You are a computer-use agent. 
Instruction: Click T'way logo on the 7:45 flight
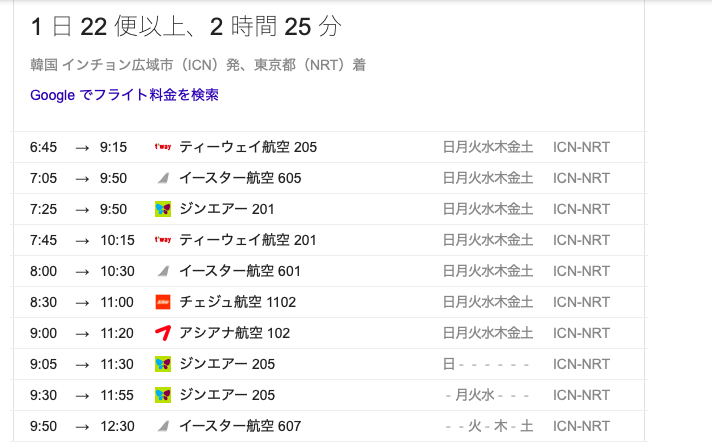tap(163, 240)
